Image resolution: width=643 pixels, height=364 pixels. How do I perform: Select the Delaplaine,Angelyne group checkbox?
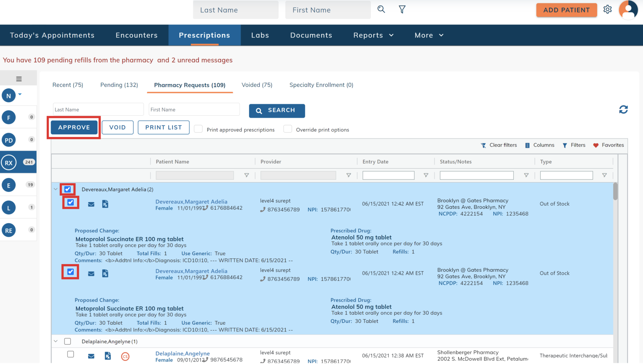point(68,341)
